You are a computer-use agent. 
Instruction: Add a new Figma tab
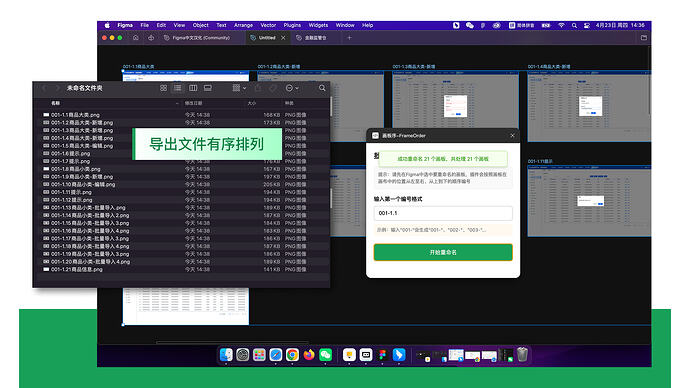coord(349,38)
